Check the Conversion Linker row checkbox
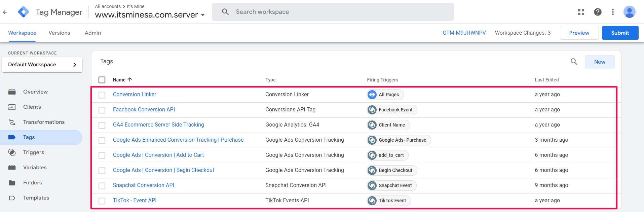The height and width of the screenshot is (212, 644). [102, 95]
